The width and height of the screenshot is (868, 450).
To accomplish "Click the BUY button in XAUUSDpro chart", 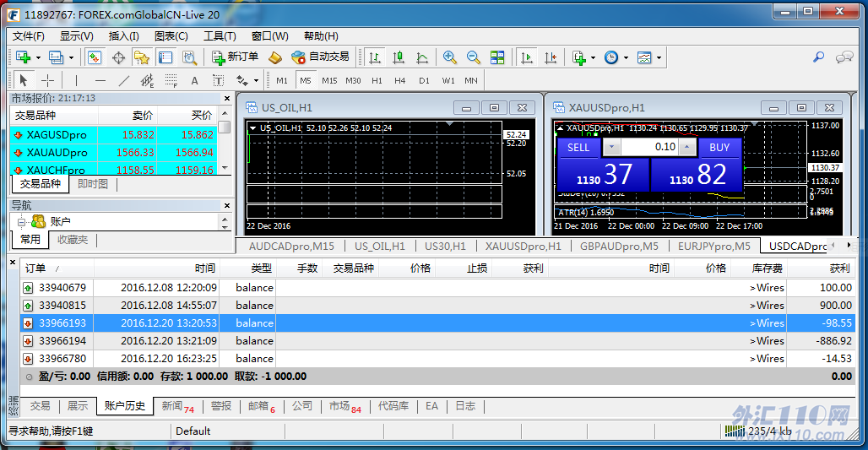I will point(719,147).
